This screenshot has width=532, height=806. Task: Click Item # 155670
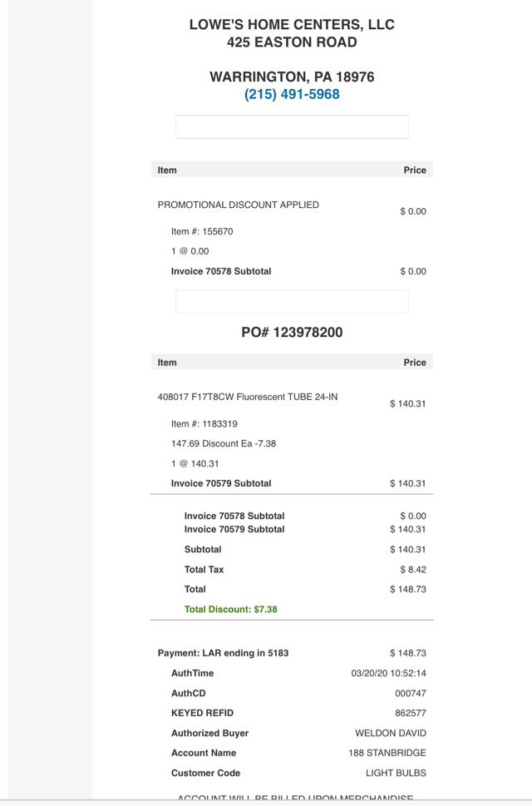202,232
